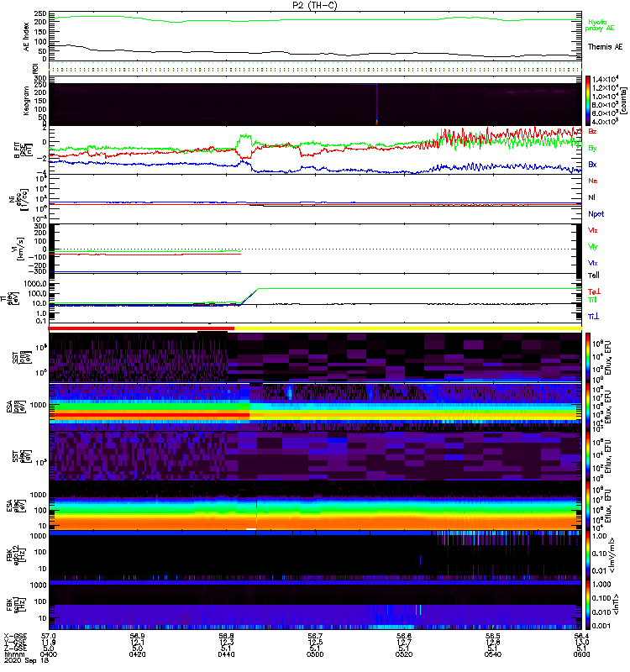Click the "0520" time axis label
This screenshot has height=672, width=630.
pyautogui.click(x=404, y=654)
